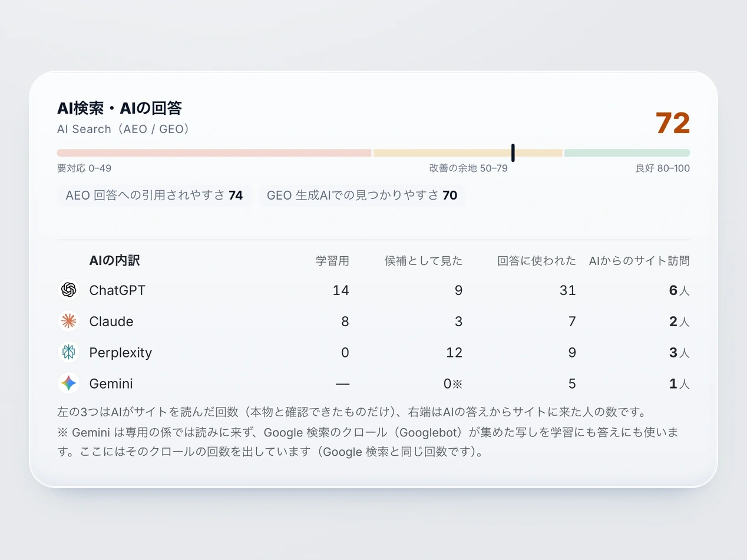Click the Perplexity row name
Viewport: 747px width, 560px height.
click(121, 353)
